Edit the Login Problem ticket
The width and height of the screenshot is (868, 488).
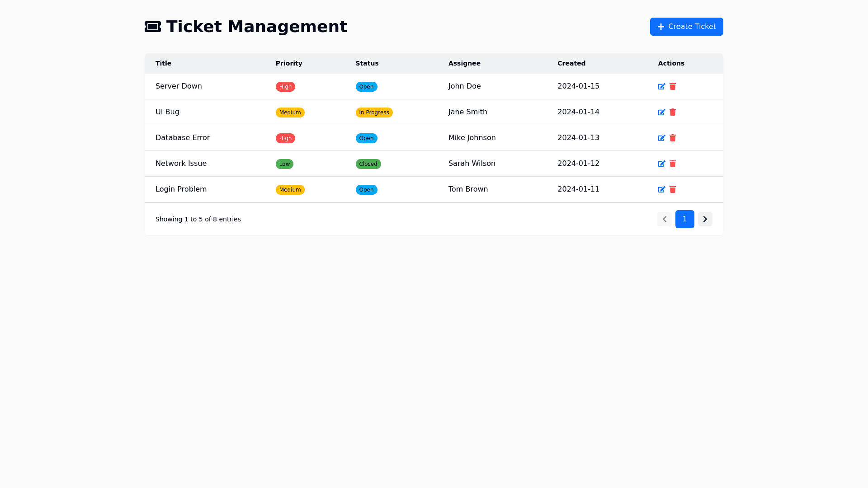point(661,189)
